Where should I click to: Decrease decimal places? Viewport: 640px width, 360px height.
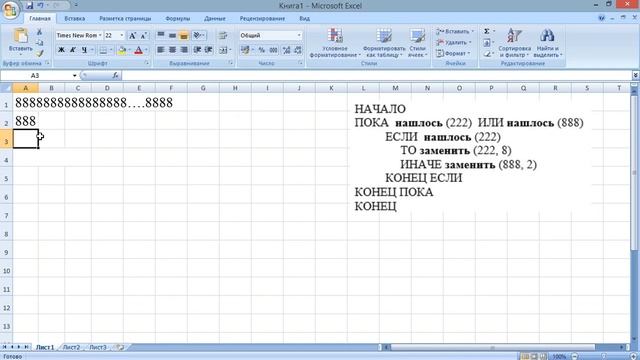pos(298,50)
